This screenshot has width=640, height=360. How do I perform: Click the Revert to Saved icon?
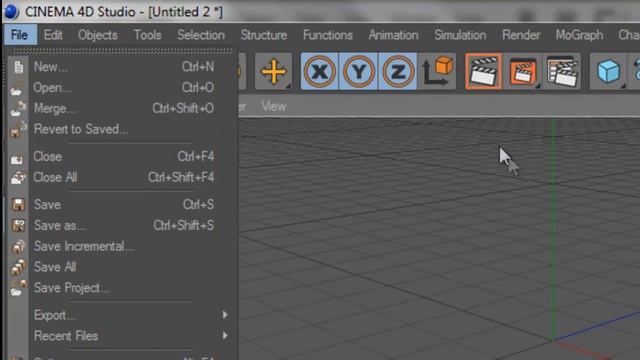[x=18, y=129]
